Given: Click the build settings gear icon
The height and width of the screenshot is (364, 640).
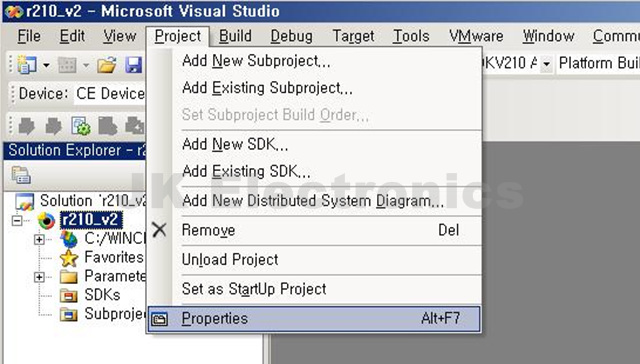Looking at the screenshot, I should [x=81, y=126].
